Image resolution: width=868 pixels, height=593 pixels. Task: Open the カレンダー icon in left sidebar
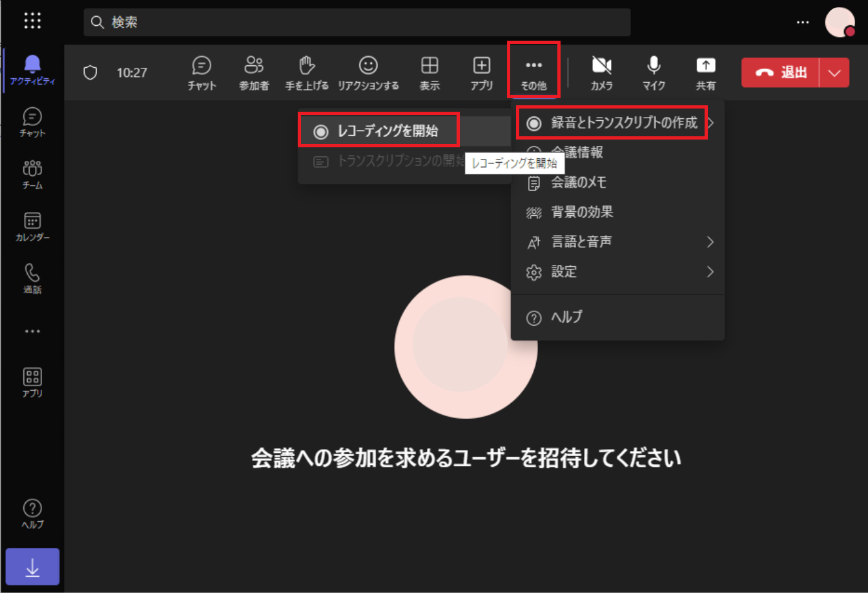coord(32,227)
